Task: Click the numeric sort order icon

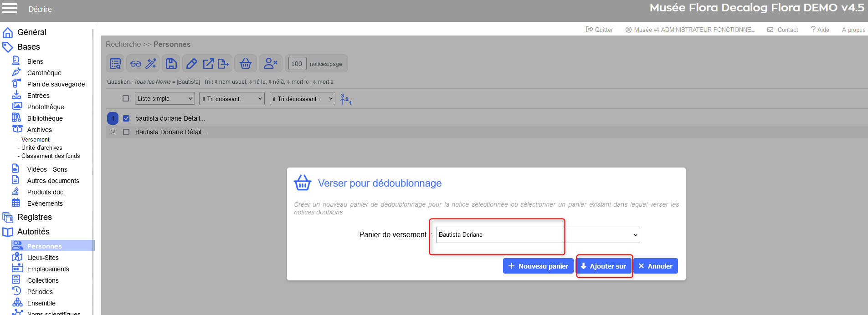Action: 346,99
